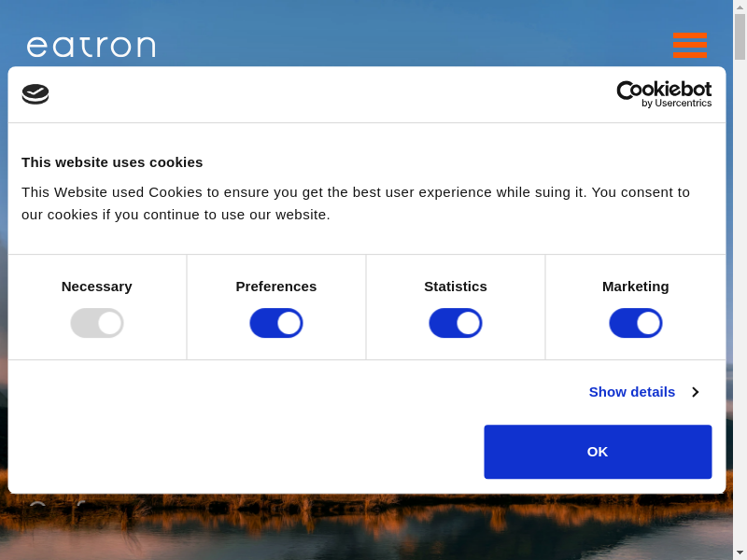Disable the Marketing cookies switch
The height and width of the screenshot is (560, 747).
(x=636, y=323)
